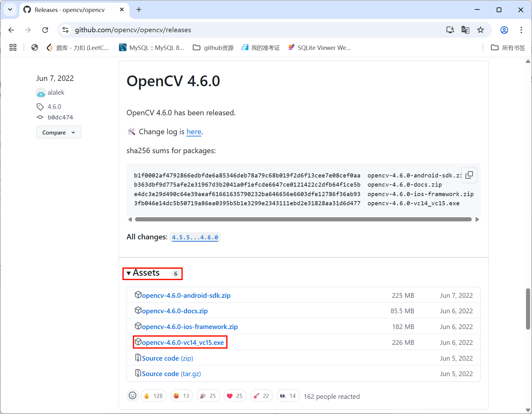Click the tag icon next to 4.6.0

[40, 107]
